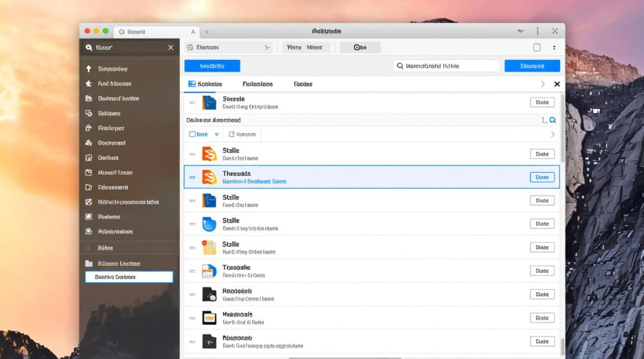Click the blue water-drop app icon

[209, 224]
